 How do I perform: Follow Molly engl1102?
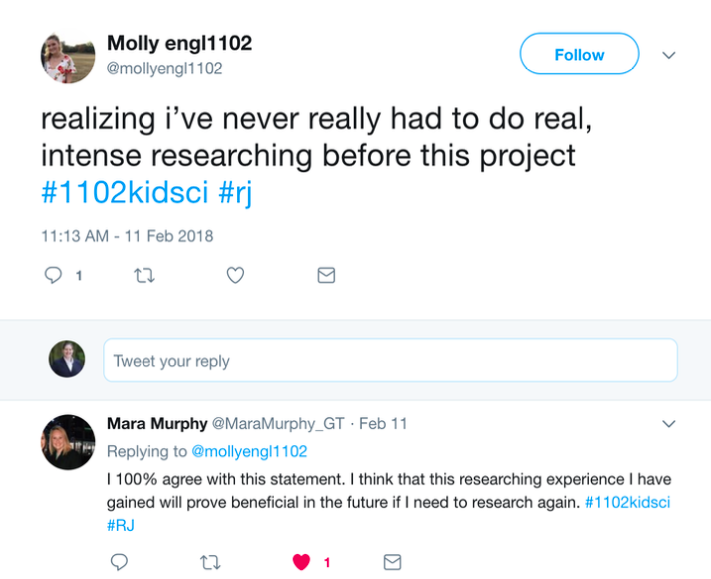(x=579, y=55)
